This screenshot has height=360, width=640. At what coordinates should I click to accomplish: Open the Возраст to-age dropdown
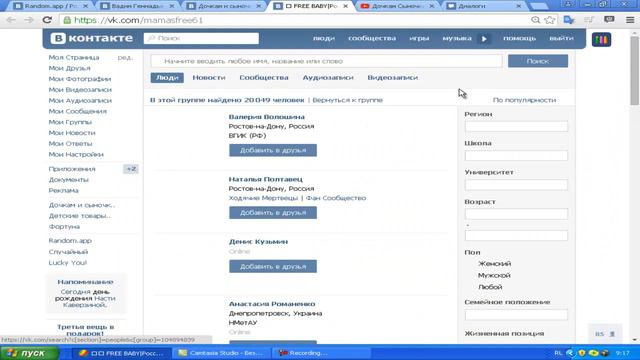coord(516,236)
